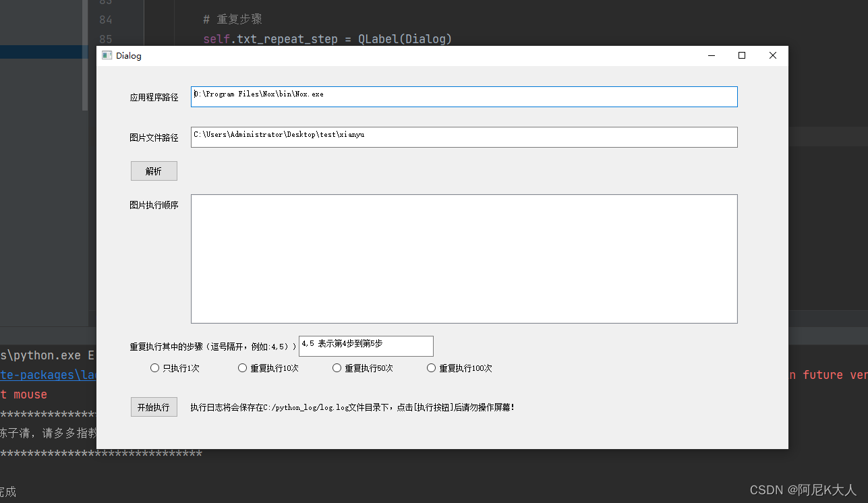
Task: Click the 开始执行 button
Action: pos(154,407)
